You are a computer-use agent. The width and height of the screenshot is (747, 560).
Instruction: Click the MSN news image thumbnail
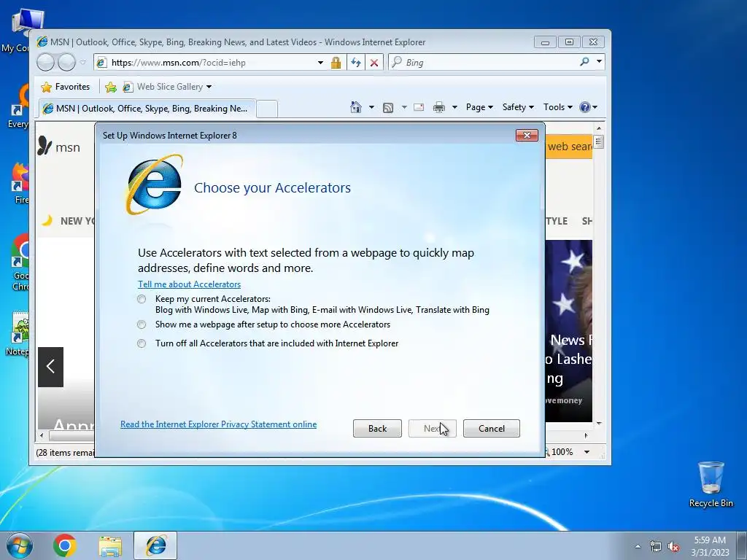point(569,331)
